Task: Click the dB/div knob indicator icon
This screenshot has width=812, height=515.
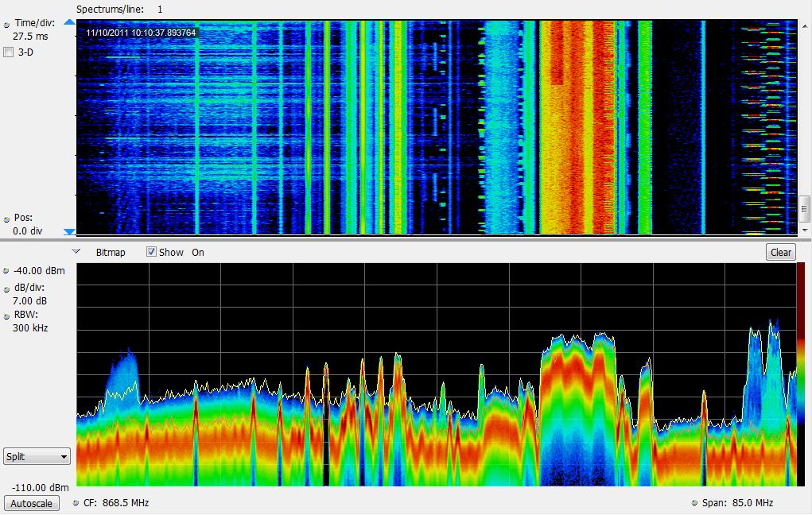Action: coord(7,288)
